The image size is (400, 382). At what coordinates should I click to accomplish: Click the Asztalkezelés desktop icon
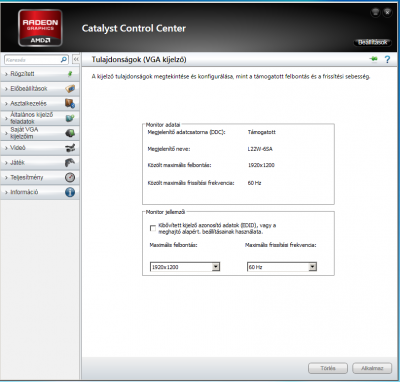[x=70, y=103]
